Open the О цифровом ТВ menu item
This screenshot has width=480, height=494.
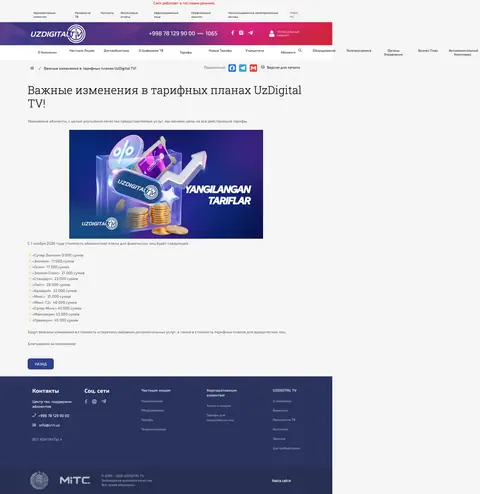[x=151, y=51]
